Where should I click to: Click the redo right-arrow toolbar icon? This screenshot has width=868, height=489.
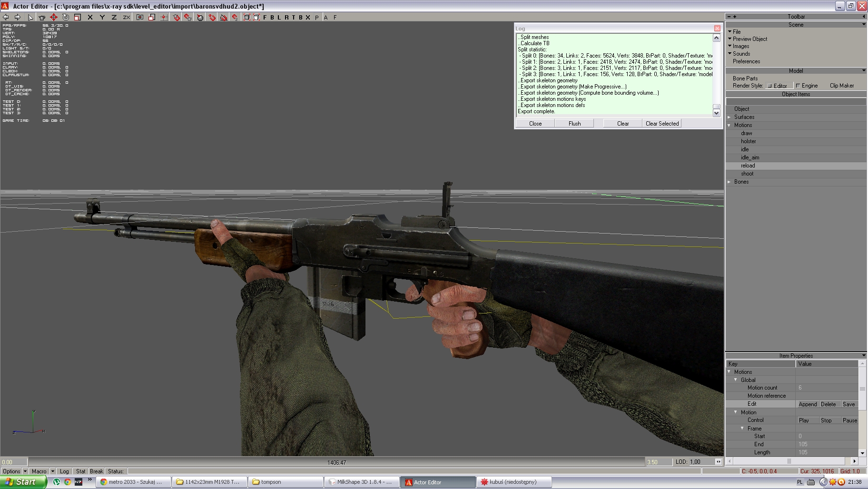(x=18, y=17)
